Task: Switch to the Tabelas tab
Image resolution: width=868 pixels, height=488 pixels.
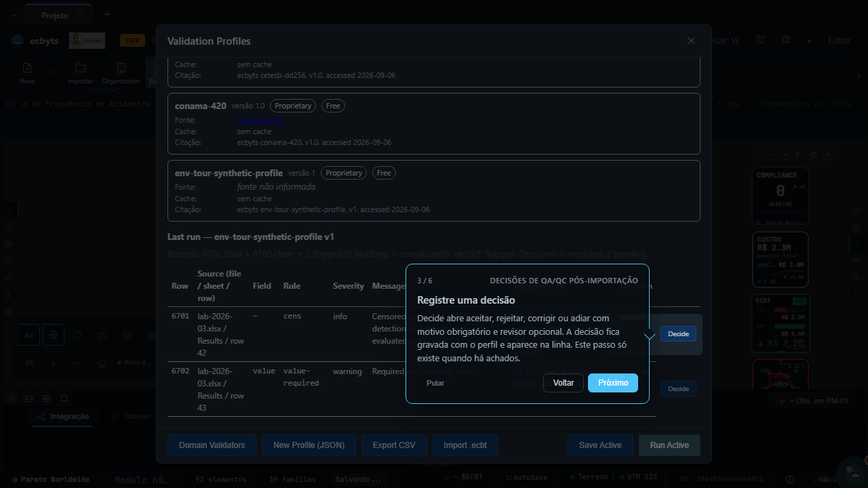Action: pyautogui.click(x=131, y=417)
